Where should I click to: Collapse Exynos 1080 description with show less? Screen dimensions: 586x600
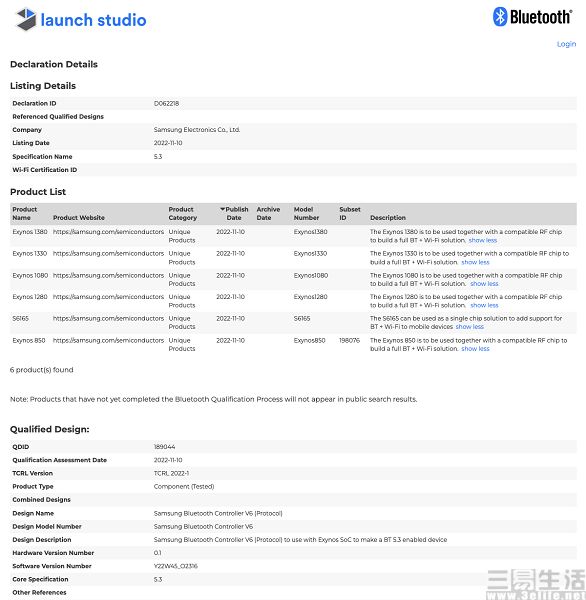[x=484, y=284]
